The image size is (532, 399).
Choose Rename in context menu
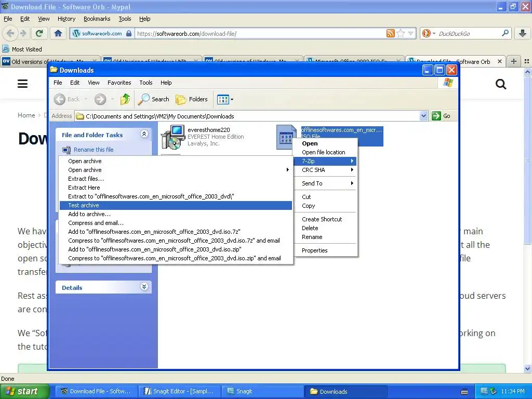click(x=326, y=237)
